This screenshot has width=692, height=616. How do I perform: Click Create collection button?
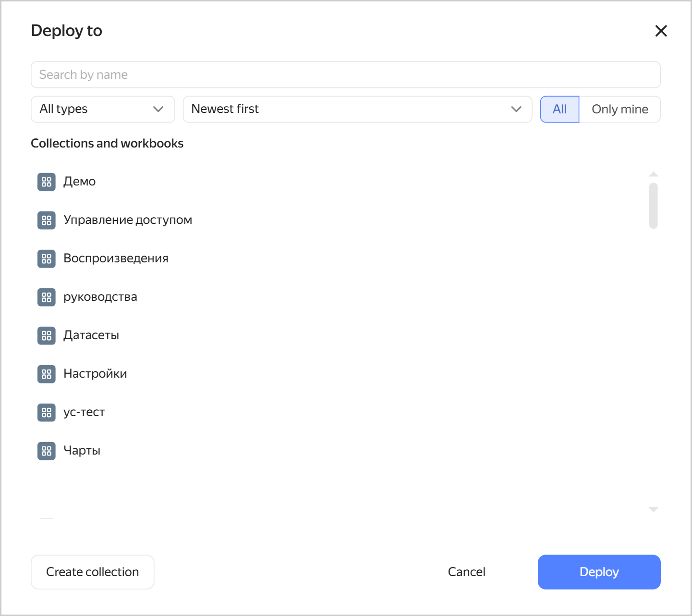(x=93, y=572)
